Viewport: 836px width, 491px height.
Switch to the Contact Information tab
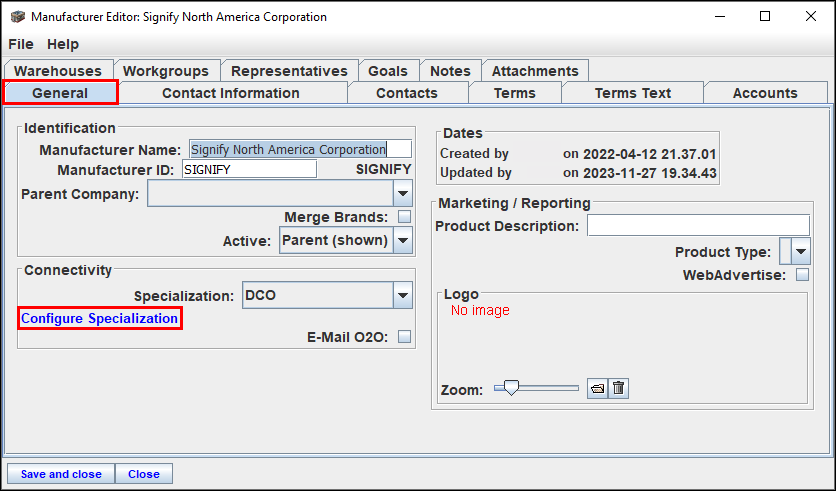(x=231, y=93)
